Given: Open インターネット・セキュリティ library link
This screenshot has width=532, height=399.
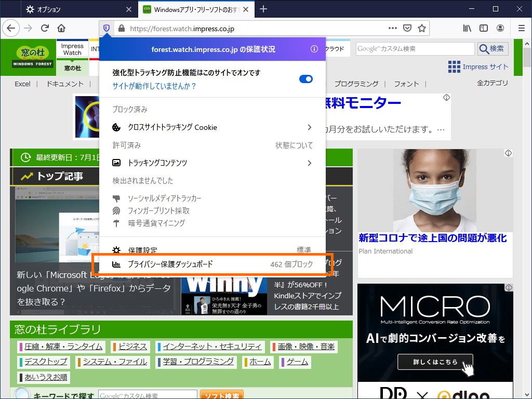Looking at the screenshot, I should (x=212, y=347).
